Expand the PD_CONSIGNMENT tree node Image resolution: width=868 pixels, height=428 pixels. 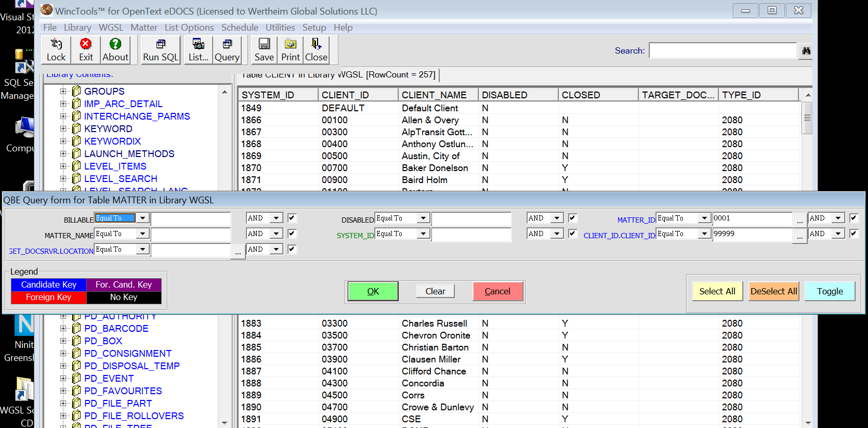pos(63,353)
